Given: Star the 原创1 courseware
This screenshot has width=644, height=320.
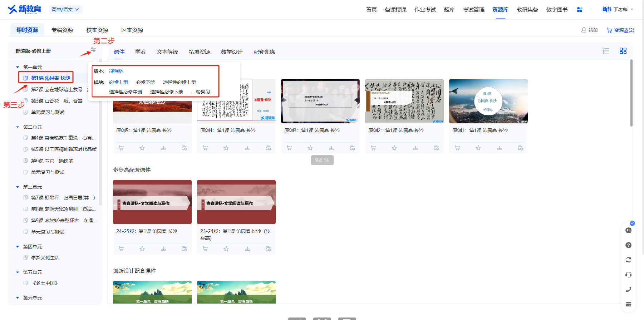Looking at the screenshot, I should tap(478, 148).
